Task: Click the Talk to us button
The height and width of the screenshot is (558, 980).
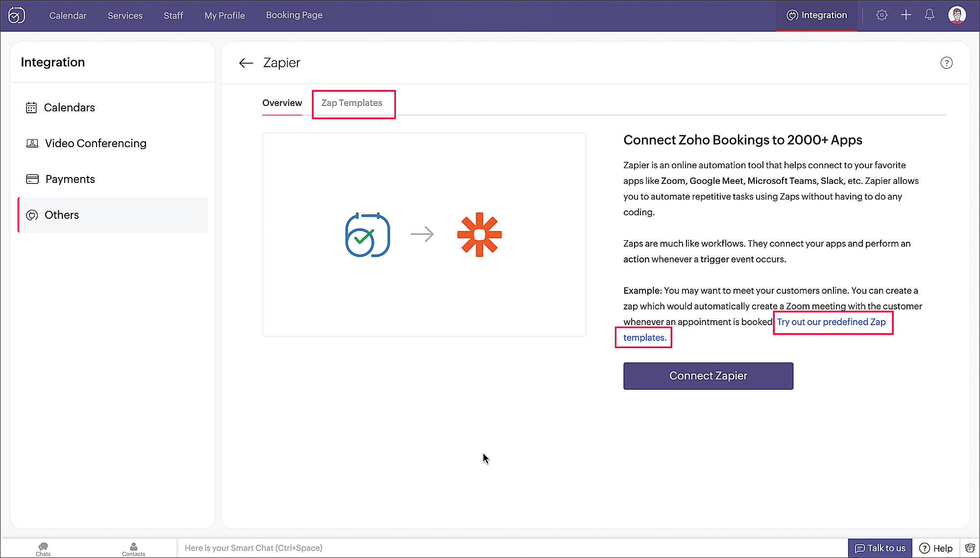Action: coord(880,548)
